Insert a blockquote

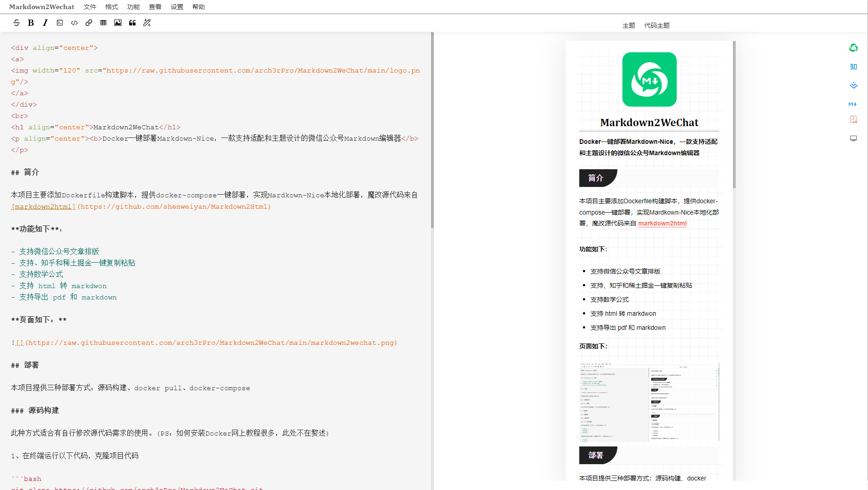[x=132, y=23]
